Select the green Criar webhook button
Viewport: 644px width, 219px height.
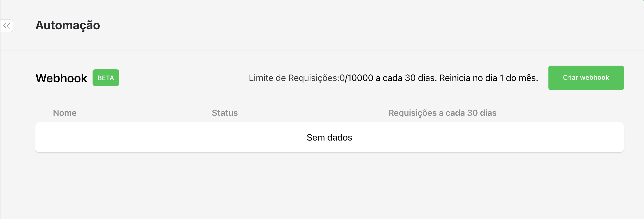click(586, 77)
